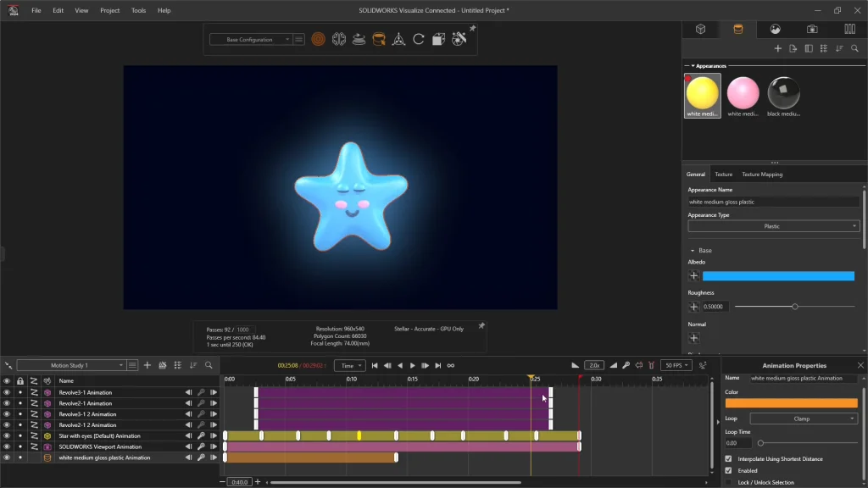The image size is (868, 488).
Task: Expand the 50 FPS frame rate dropdown
Action: pos(676,365)
